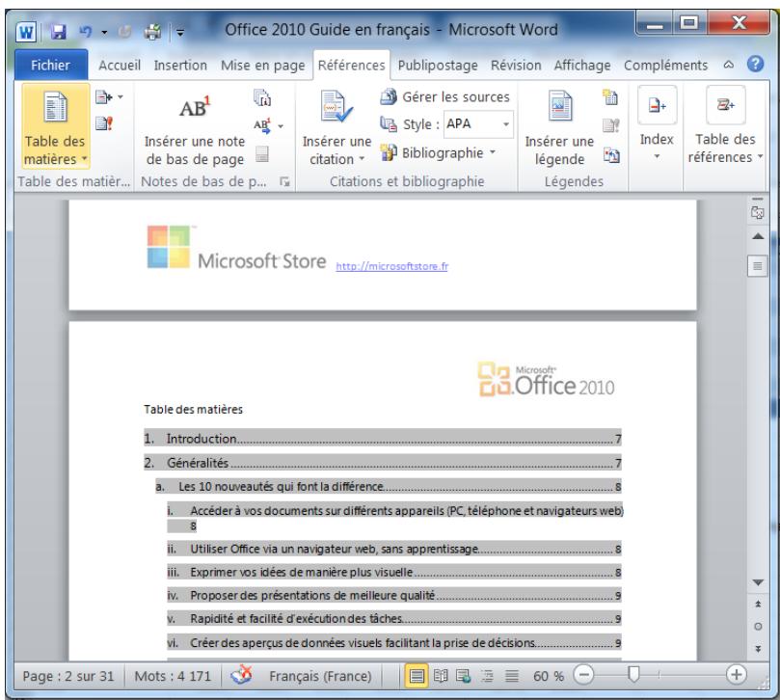Screen dimensions: 780x700
Task: Open the citation Style APA combo box
Action: tap(478, 123)
